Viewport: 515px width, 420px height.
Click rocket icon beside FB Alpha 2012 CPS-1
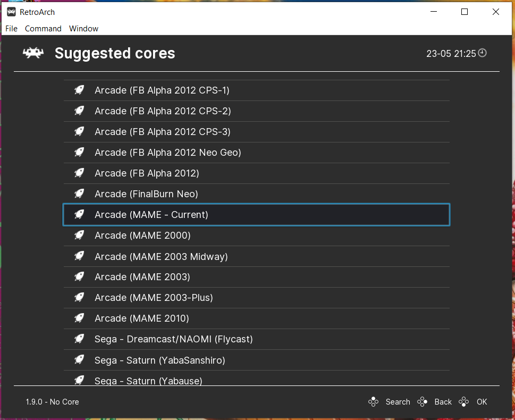pyautogui.click(x=79, y=90)
